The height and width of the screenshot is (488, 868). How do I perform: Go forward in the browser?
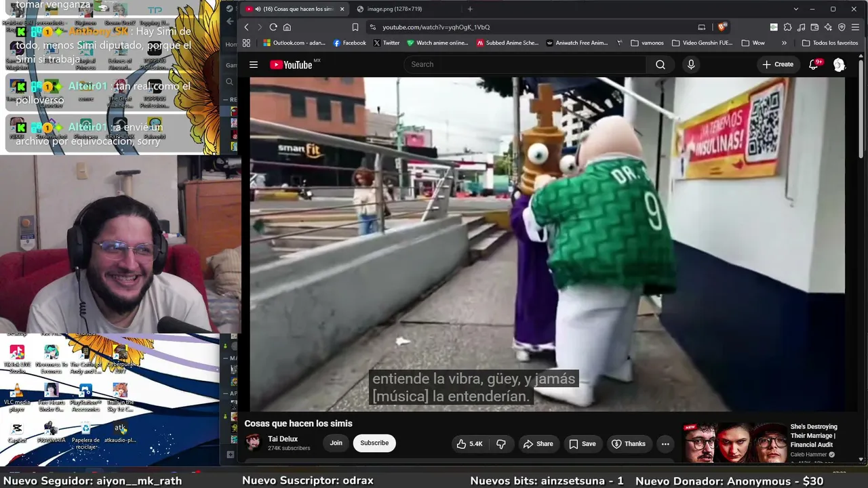click(259, 27)
